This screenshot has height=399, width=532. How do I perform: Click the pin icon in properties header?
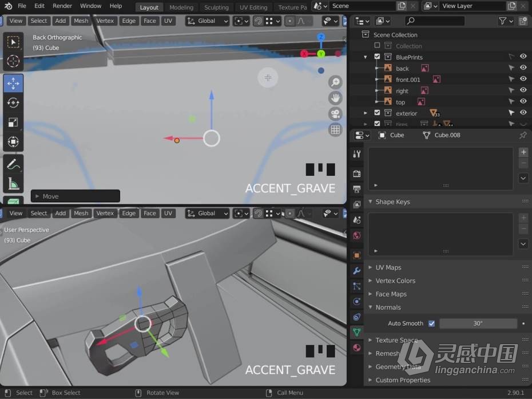523,135
